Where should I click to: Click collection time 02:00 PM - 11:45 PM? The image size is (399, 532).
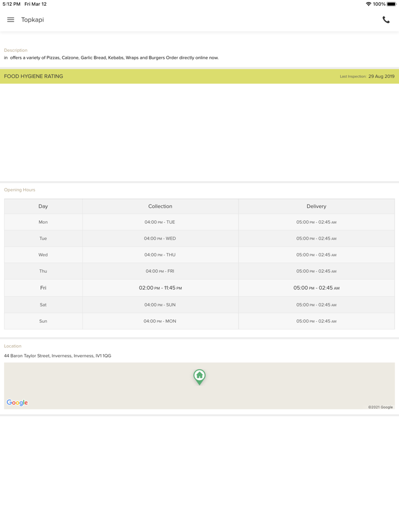pyautogui.click(x=160, y=288)
